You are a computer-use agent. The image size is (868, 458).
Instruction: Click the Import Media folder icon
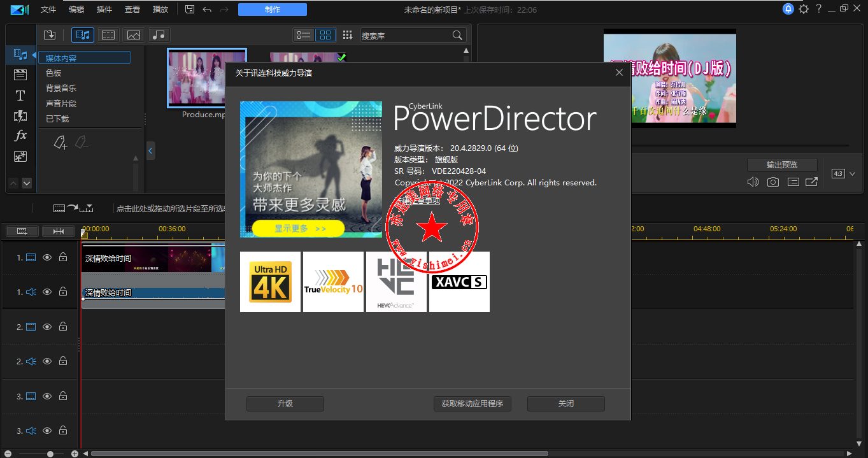point(50,34)
